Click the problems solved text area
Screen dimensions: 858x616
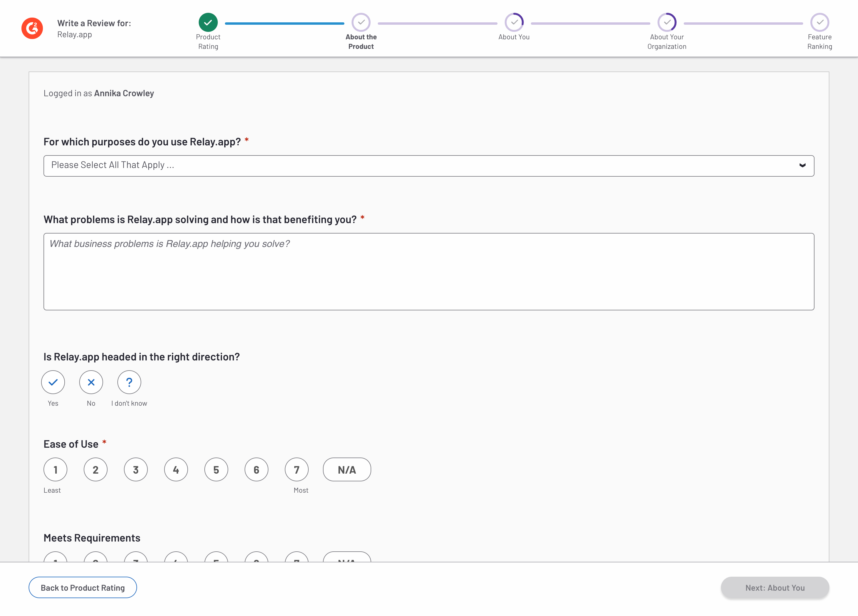point(429,271)
